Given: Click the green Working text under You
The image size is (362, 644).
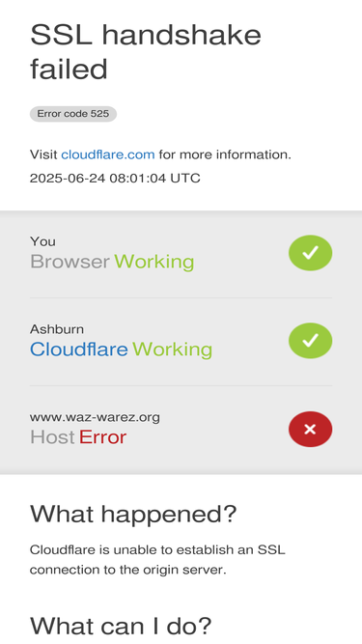Looking at the screenshot, I should click(153, 262).
